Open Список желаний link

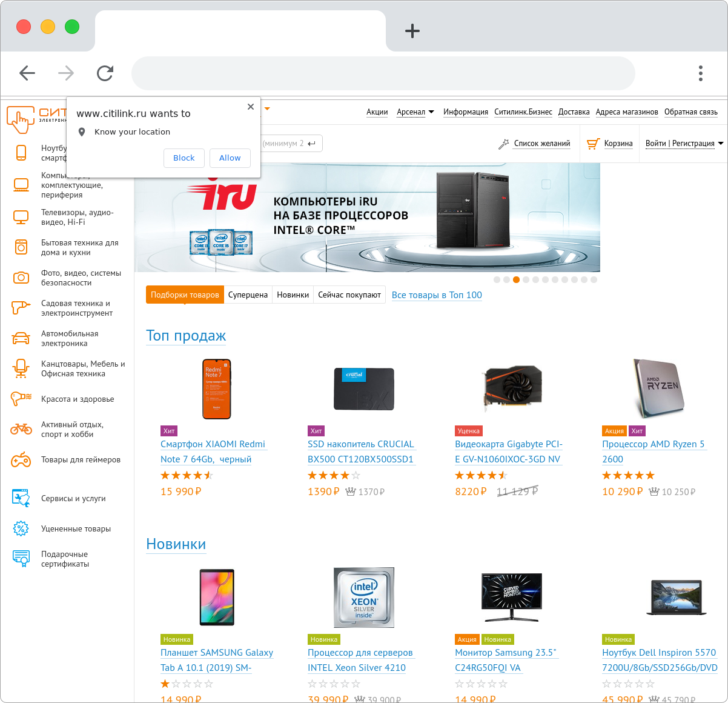click(542, 144)
